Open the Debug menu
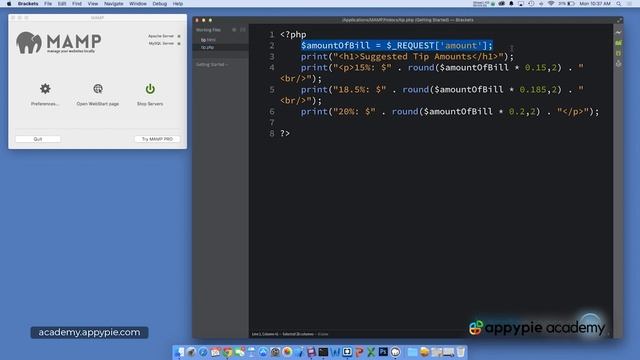640x360 pixels. pos(160,4)
